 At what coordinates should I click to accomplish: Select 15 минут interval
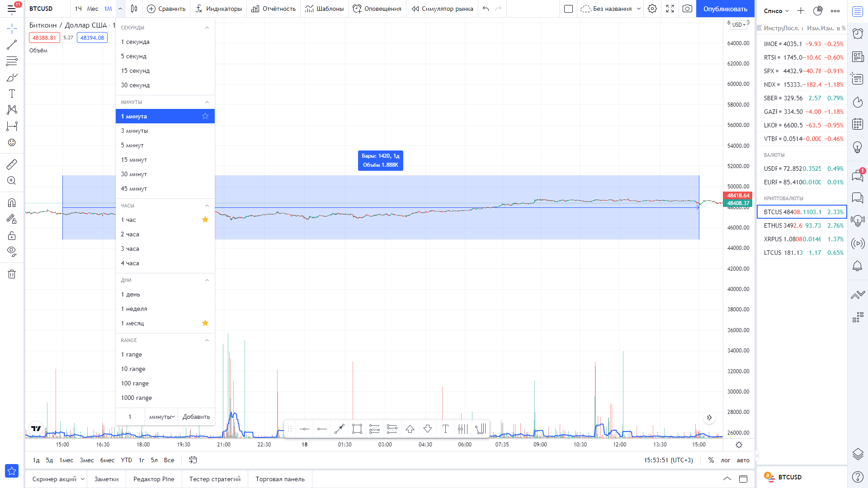point(134,160)
